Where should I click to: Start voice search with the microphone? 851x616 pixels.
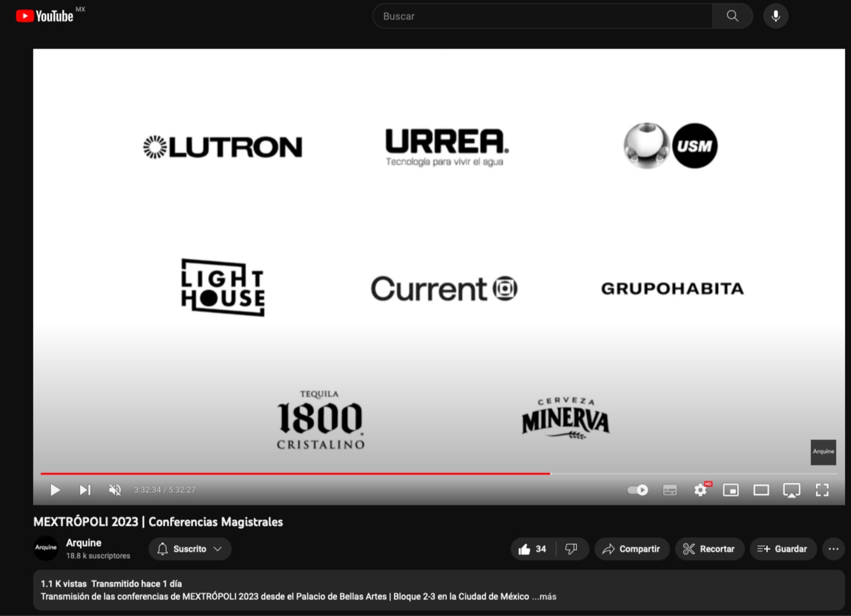pos(775,16)
